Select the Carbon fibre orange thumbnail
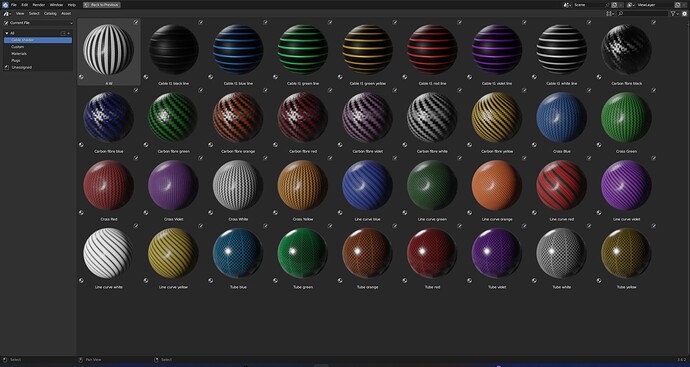 click(238, 117)
